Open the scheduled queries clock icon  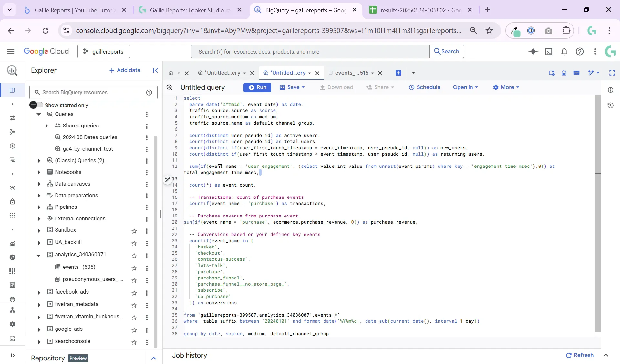click(12, 146)
